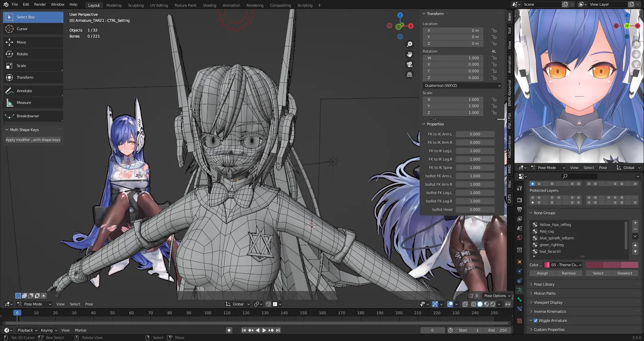Open the Quaternion (WXYZ) rotation mode dropdown
This screenshot has height=341, width=644.
point(462,86)
